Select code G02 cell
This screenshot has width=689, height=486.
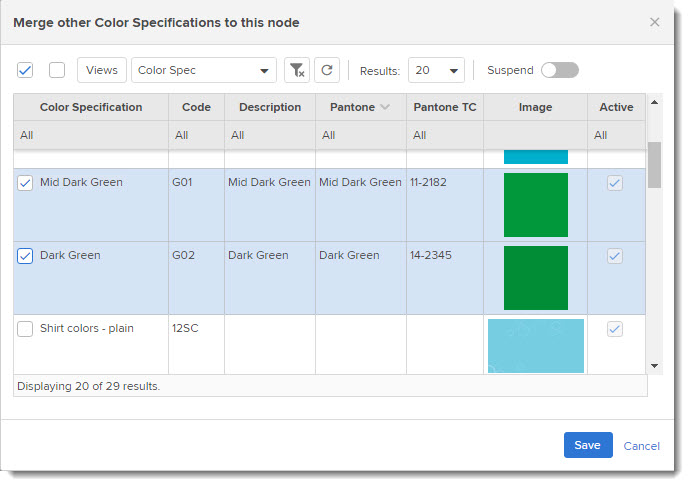tap(196, 278)
